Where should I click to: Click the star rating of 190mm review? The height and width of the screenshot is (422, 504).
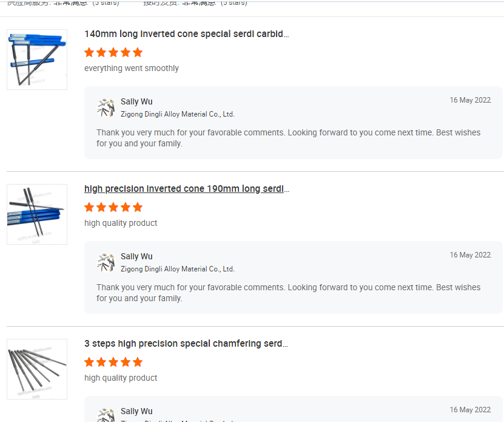coord(113,207)
